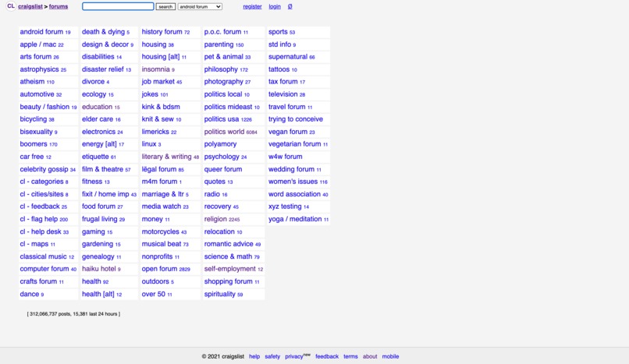The width and height of the screenshot is (629, 364).
Task: Open the jokes forum
Action: [x=150, y=94]
